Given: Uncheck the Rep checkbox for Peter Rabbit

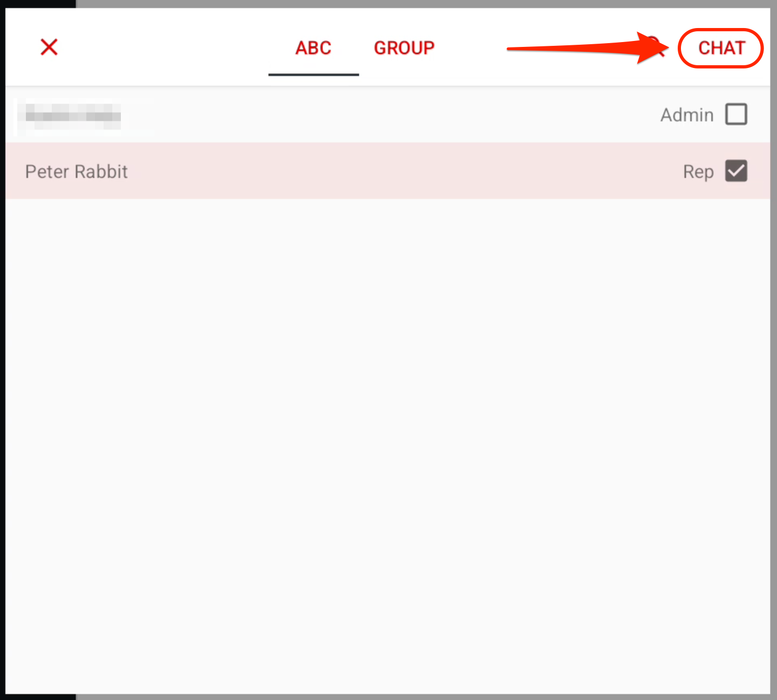Looking at the screenshot, I should coord(736,171).
